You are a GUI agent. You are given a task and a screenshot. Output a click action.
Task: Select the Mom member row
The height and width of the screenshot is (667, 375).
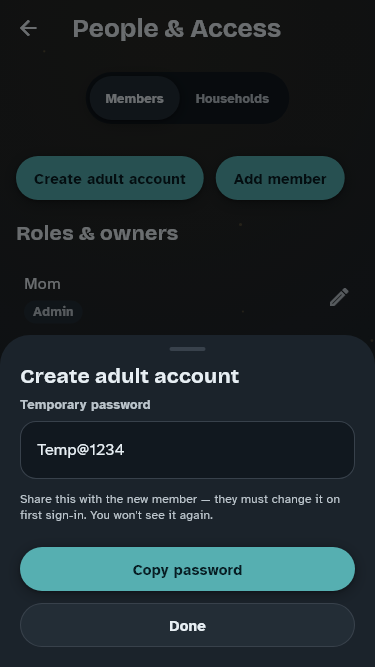coord(188,298)
